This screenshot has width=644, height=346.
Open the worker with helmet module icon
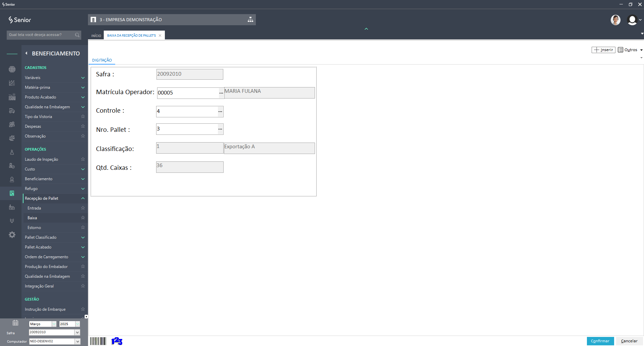(12, 180)
